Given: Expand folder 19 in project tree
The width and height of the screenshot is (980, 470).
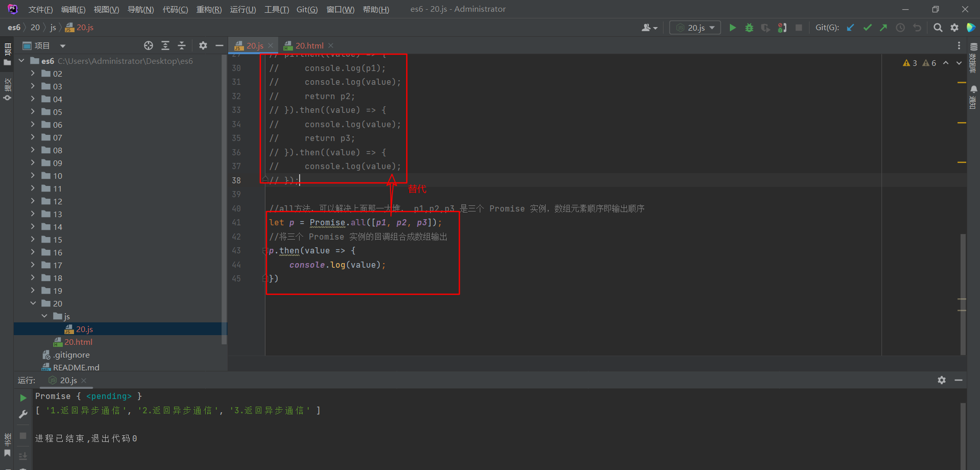Looking at the screenshot, I should [x=33, y=290].
